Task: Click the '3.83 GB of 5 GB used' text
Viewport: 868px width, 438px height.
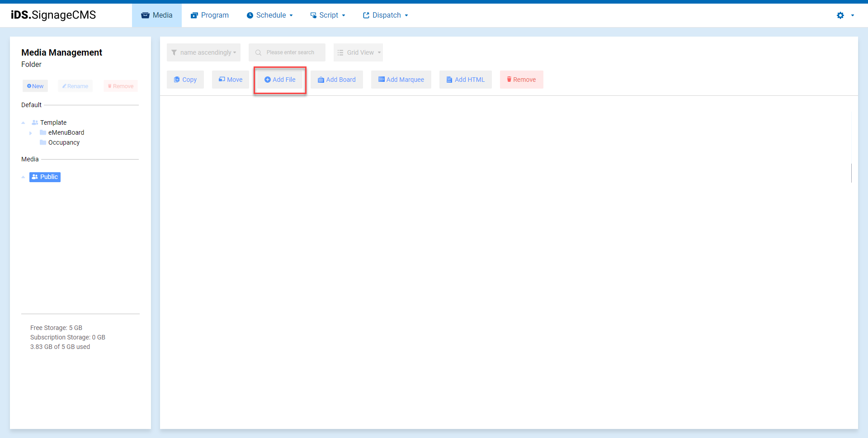Action: coord(60,347)
